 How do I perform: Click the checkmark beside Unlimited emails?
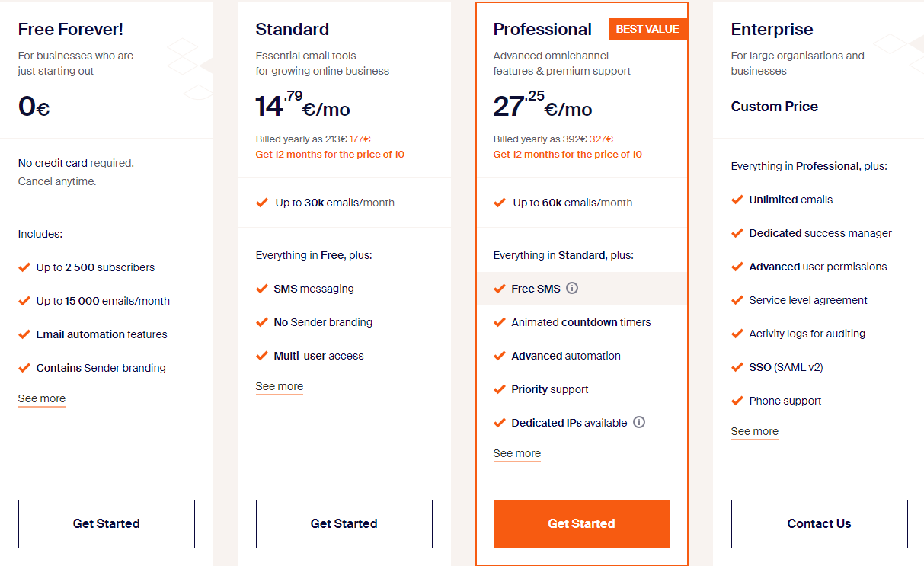tap(737, 200)
